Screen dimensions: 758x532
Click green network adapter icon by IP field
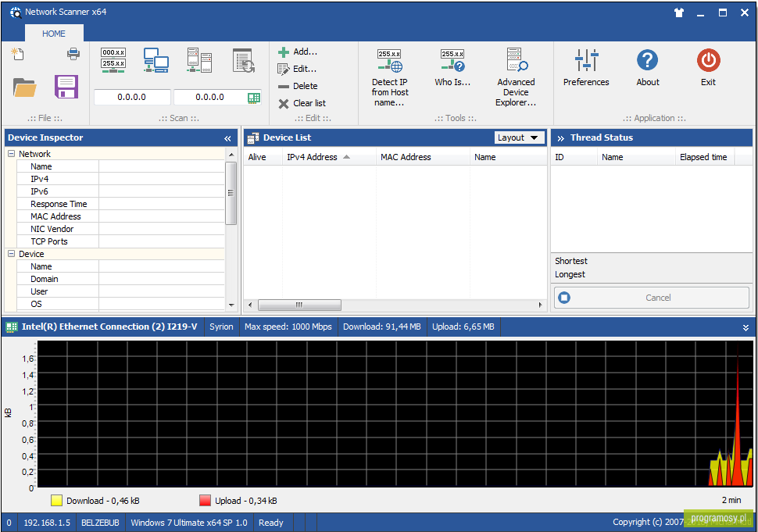(x=254, y=98)
